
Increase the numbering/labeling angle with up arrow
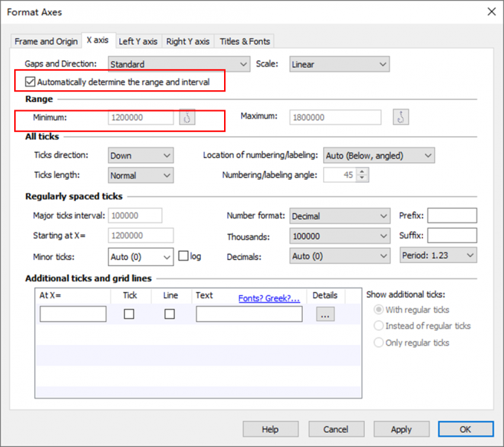pyautogui.click(x=363, y=172)
